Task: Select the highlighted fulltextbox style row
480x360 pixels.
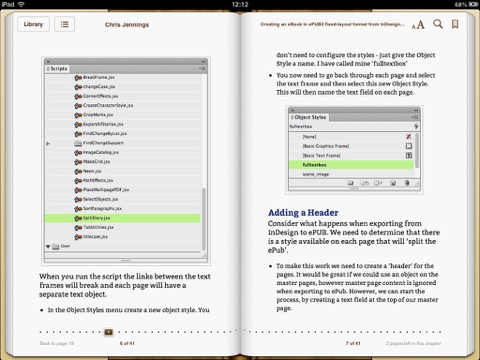Action: [351, 165]
